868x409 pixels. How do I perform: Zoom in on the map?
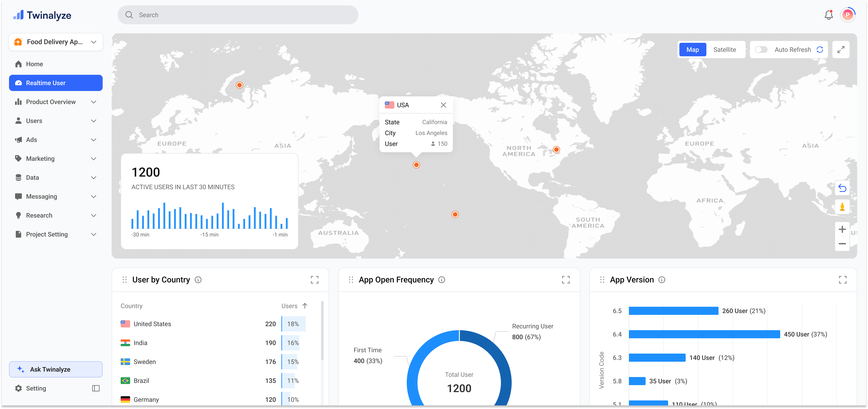(x=842, y=229)
